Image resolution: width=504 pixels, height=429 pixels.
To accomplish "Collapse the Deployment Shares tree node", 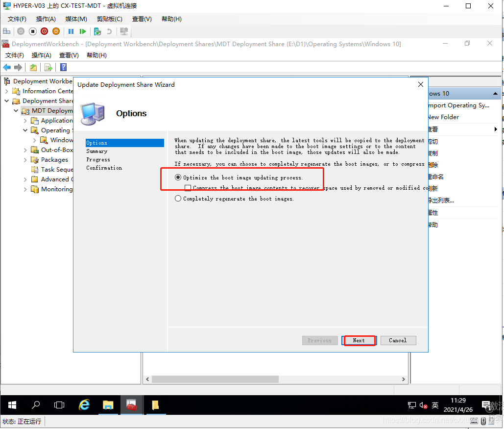I will [x=7, y=101].
